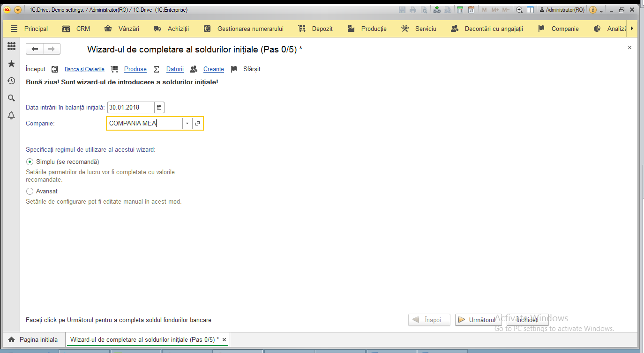Open the COMPANIA MEA record with the open icon
This screenshot has width=644, height=353.
(x=197, y=124)
